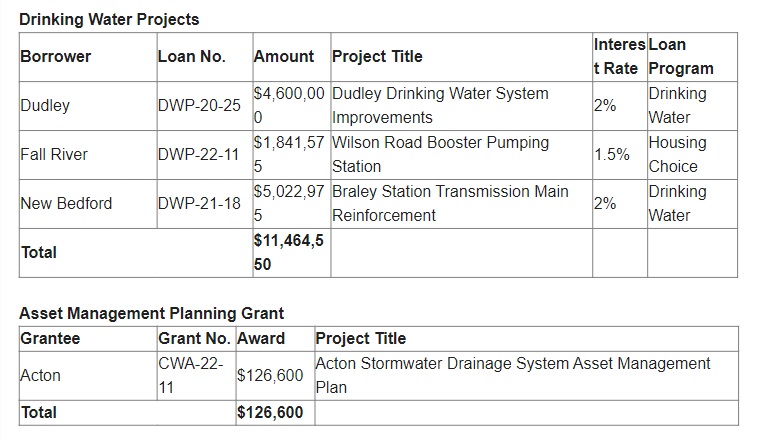Click the Drinking Water Projects heading
This screenshot has width=757, height=440.
point(109,19)
